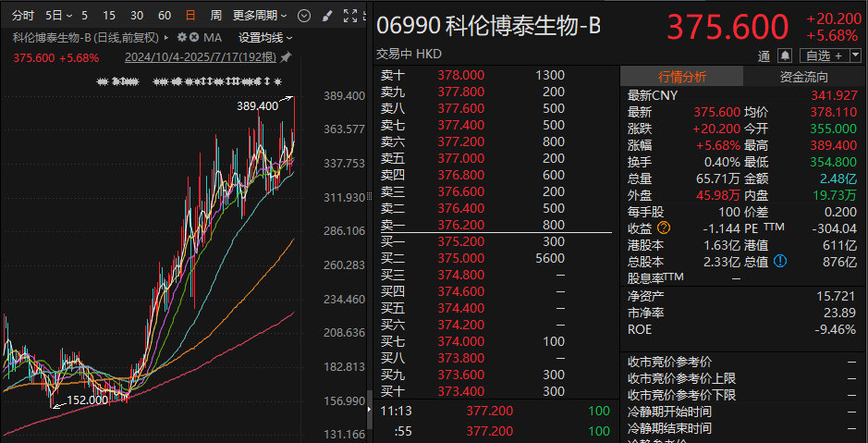Remove MA indicator with the X icon

tap(194, 38)
